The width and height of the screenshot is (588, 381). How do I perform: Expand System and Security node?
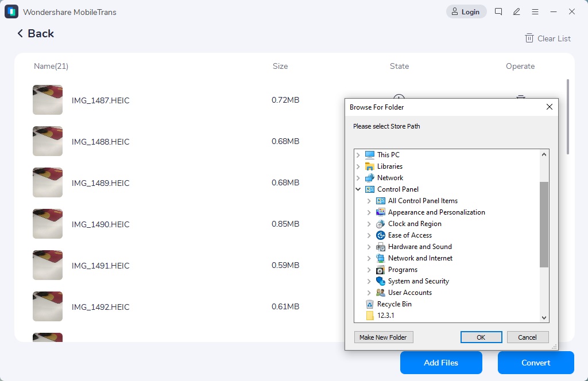(369, 281)
